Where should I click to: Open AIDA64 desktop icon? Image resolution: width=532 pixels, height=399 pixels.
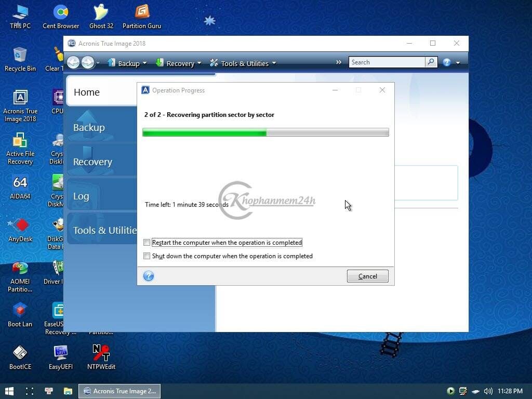(x=20, y=187)
